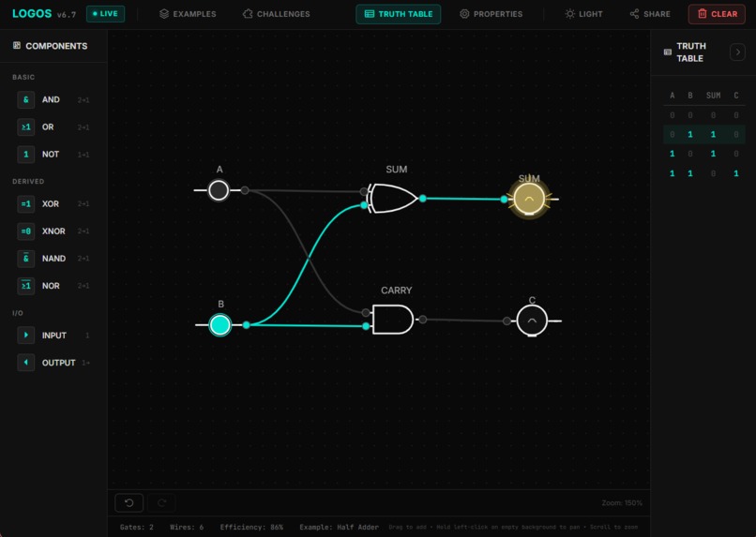Click the truth table row 1 0
The width and height of the screenshot is (756, 537).
(703, 154)
